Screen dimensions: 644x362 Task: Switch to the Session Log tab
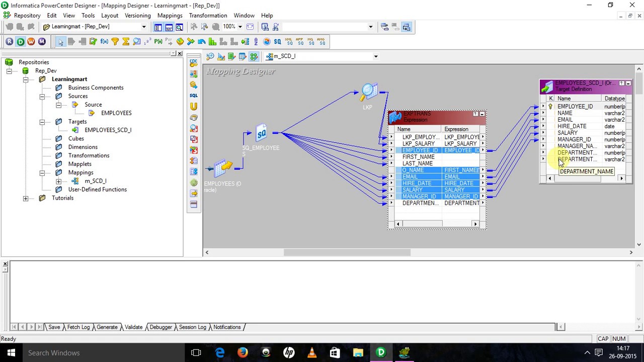pyautogui.click(x=192, y=327)
